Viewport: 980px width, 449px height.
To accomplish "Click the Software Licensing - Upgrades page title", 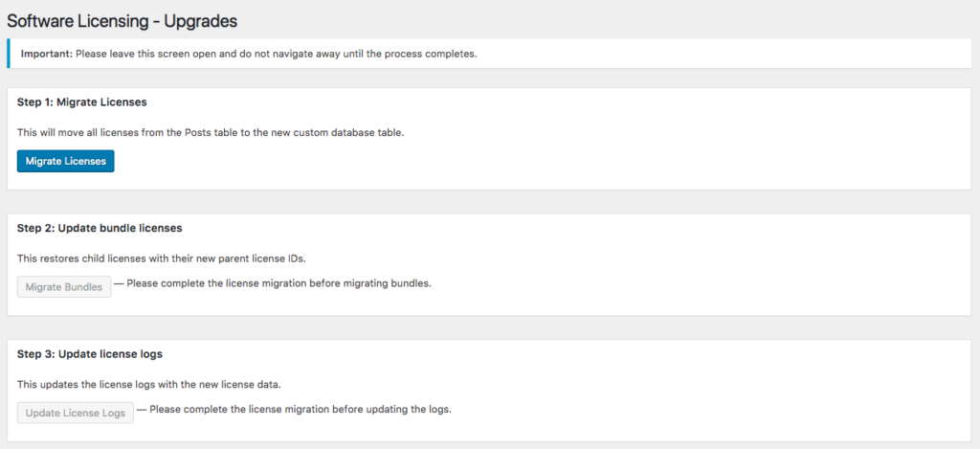I will coord(122,19).
